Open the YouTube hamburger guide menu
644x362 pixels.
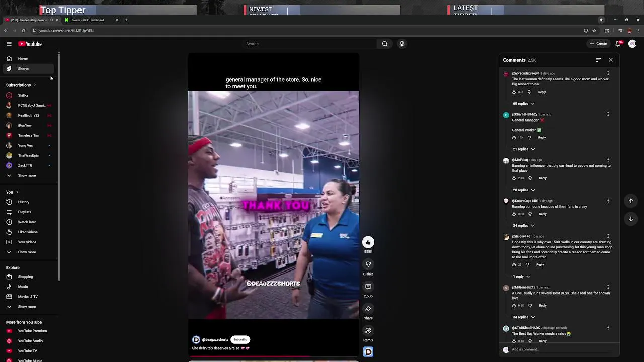9,44
